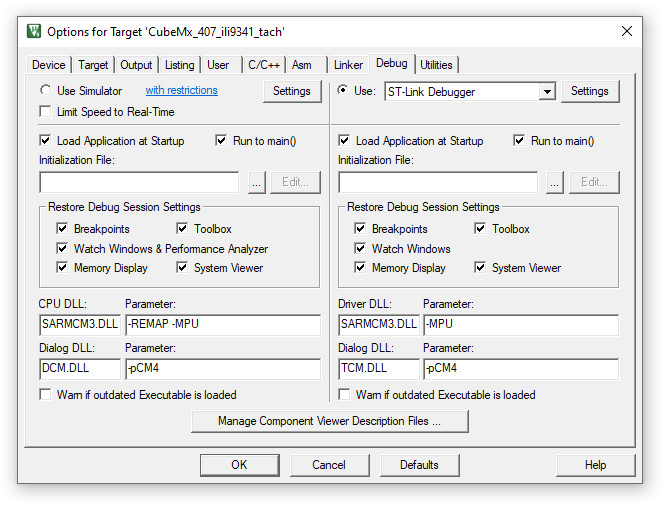Browse for hardware initialization file
Viewport: 664px width, 506px height.
[555, 182]
